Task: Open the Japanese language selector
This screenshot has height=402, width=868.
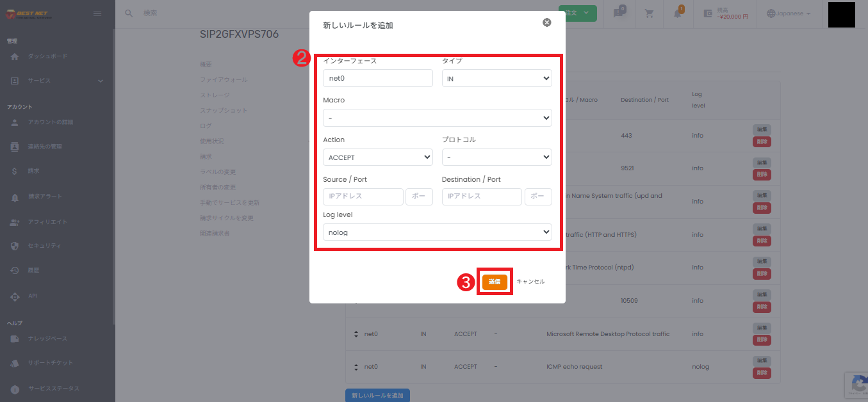Action: tap(789, 13)
